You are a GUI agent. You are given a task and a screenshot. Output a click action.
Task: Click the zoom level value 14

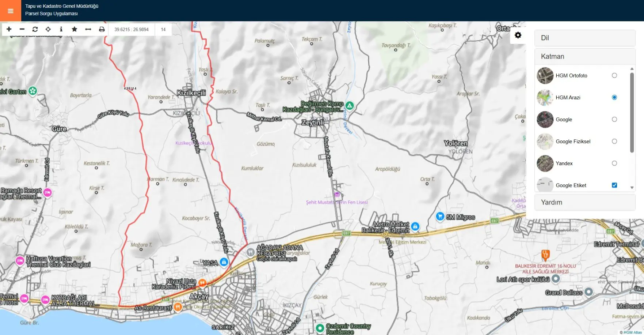pyautogui.click(x=163, y=30)
